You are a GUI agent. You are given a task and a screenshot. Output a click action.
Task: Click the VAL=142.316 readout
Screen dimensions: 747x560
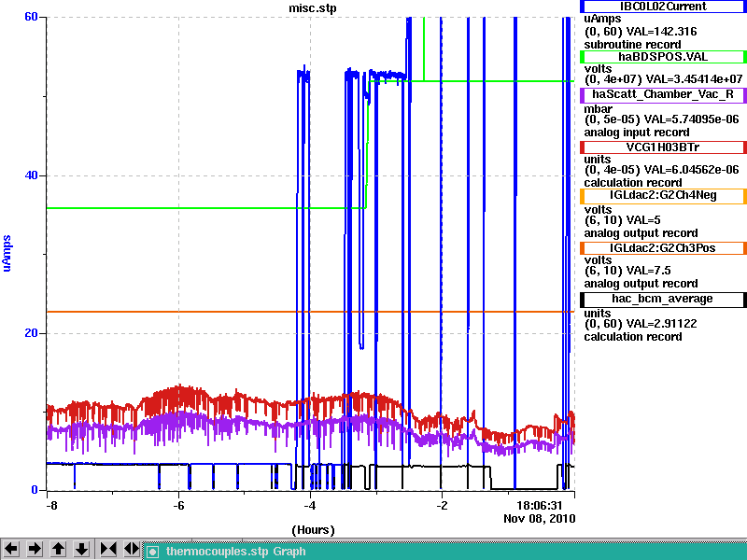tap(661, 32)
